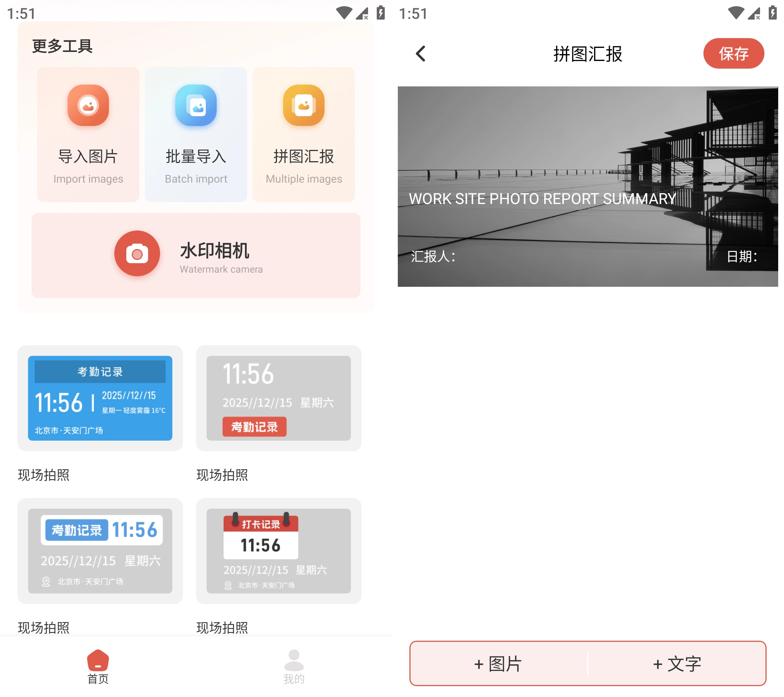This screenshot has width=784, height=697.
Task: Pick the template with blue 考勤记录 badge
Action: coord(100,551)
